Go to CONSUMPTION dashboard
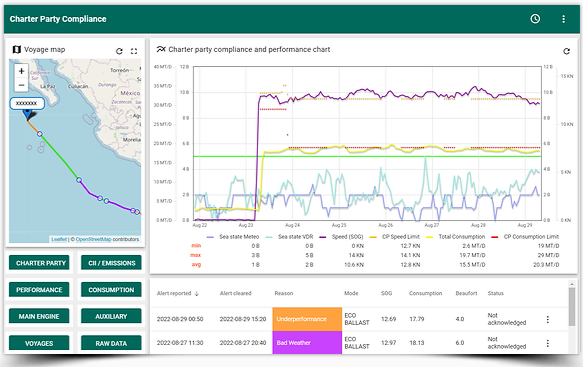The image size is (583, 367). click(x=111, y=290)
